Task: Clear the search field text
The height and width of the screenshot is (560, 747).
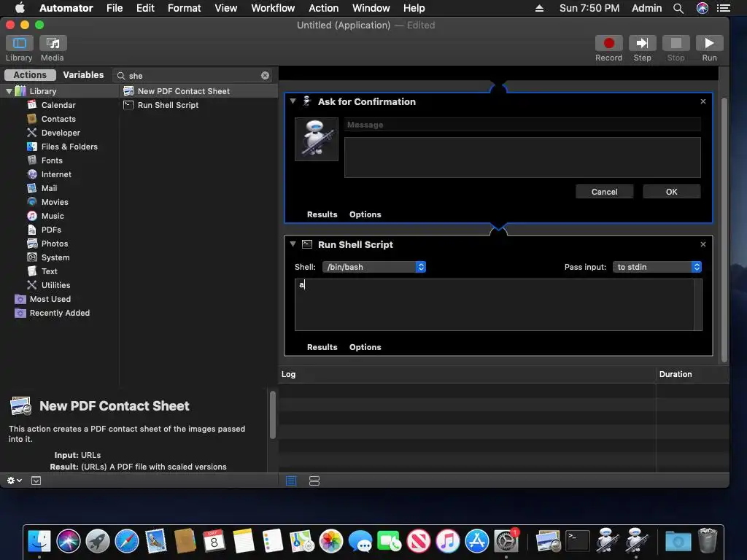Action: [x=266, y=75]
